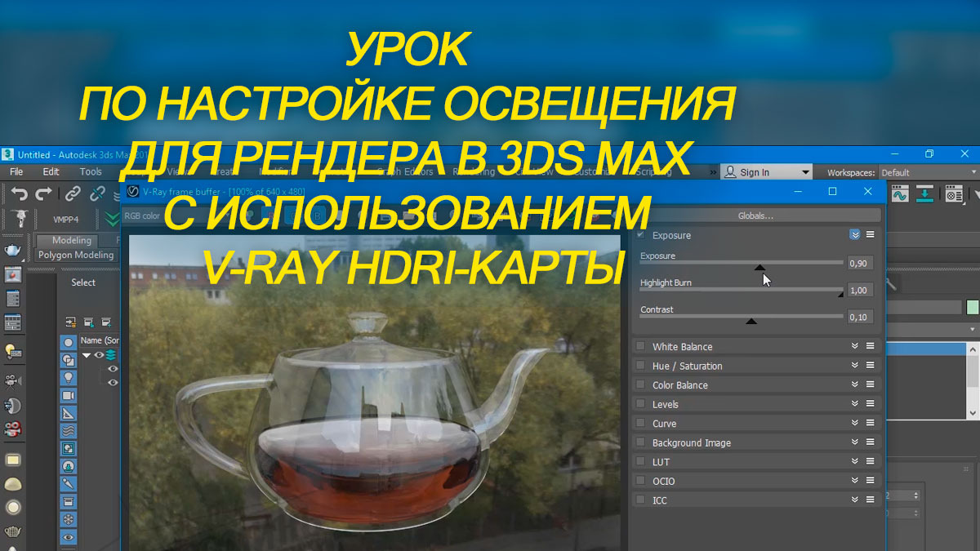Click the Highlight Burn value field 1,00
The image size is (980, 551).
point(861,290)
